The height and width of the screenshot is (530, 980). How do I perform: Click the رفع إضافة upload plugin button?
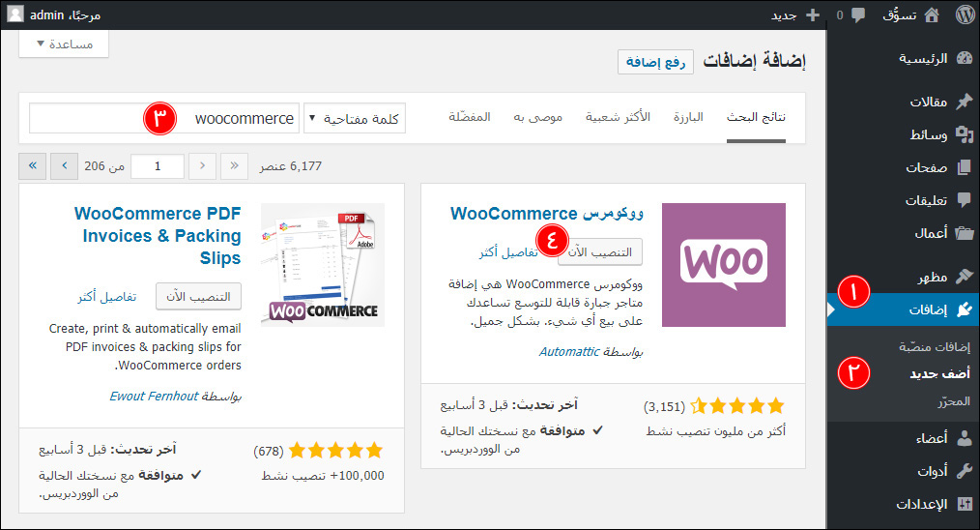655,62
